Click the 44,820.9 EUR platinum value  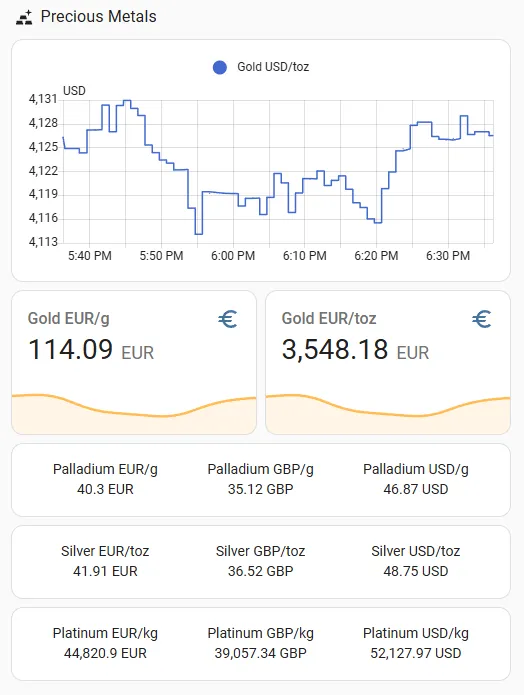[105, 653]
